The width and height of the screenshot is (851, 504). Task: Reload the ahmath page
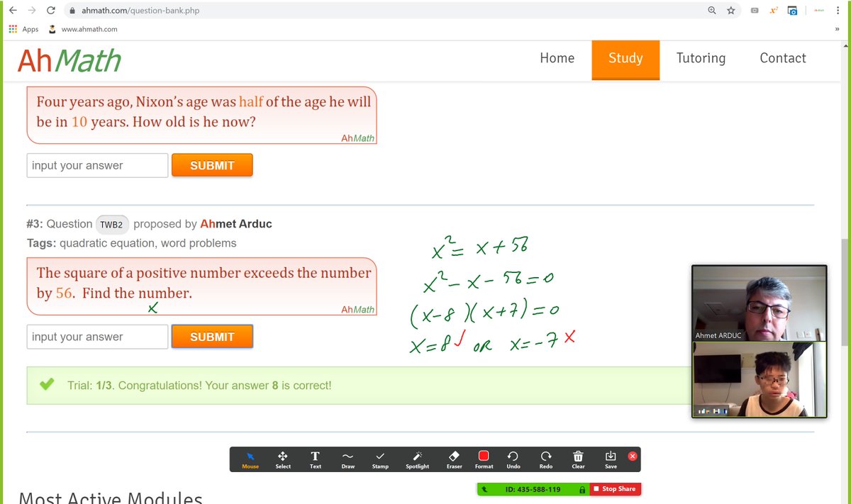click(51, 11)
